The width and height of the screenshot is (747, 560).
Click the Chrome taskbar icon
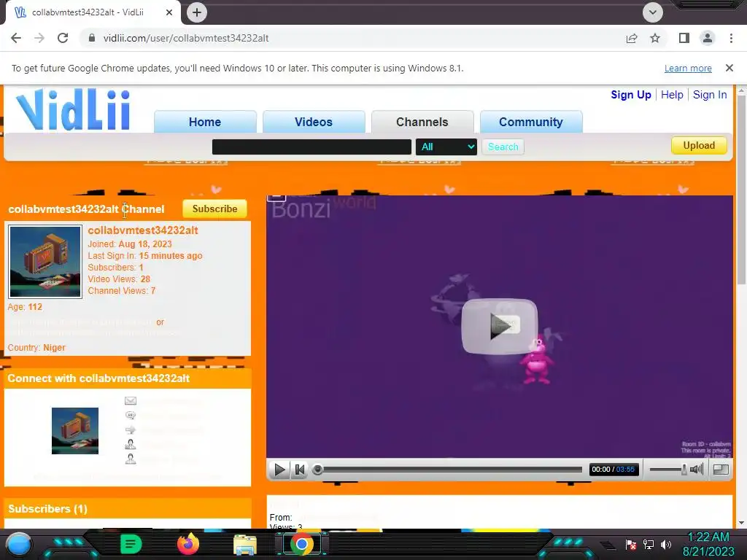[x=301, y=544]
